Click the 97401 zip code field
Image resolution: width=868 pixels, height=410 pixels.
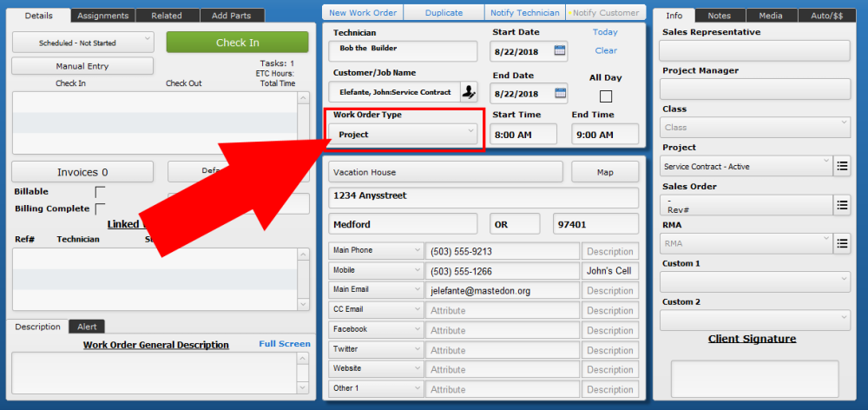pos(595,224)
